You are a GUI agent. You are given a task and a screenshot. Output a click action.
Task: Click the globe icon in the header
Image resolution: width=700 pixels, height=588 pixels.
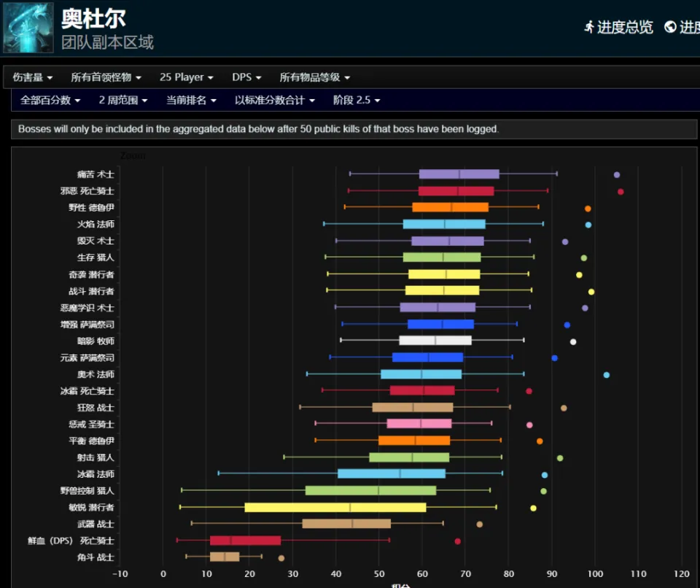pos(670,27)
